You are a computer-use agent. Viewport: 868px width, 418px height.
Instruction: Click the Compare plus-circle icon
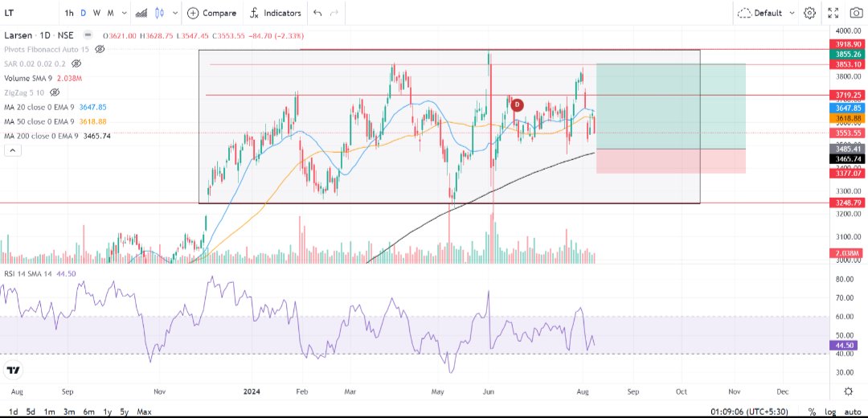193,13
